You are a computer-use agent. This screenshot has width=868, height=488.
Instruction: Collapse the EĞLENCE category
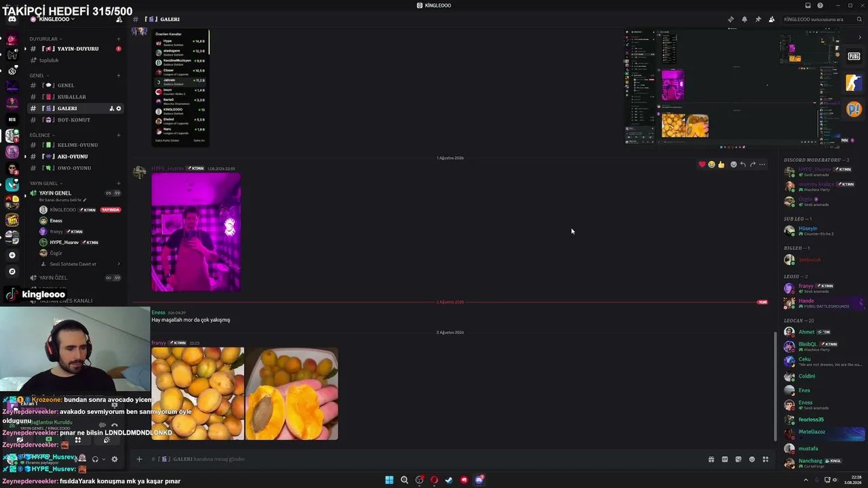pyautogui.click(x=41, y=135)
